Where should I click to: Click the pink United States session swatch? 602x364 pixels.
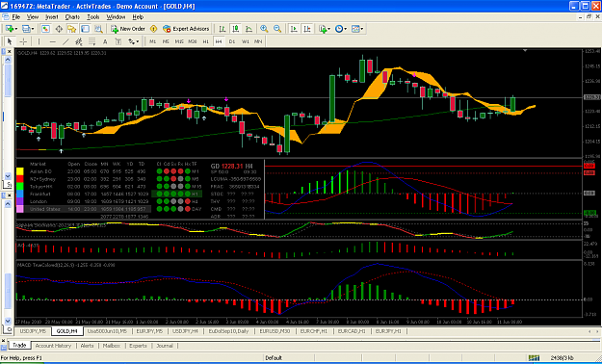pos(20,209)
